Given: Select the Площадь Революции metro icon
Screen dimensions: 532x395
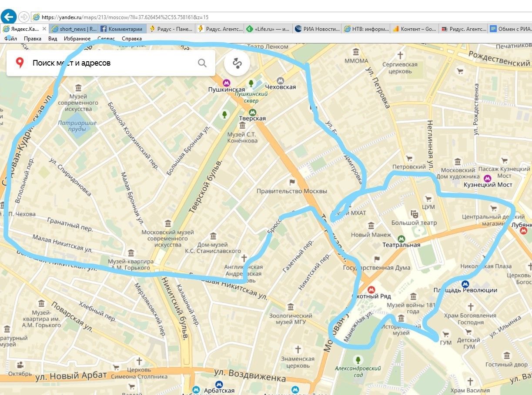Looking at the screenshot, I should [x=465, y=284].
